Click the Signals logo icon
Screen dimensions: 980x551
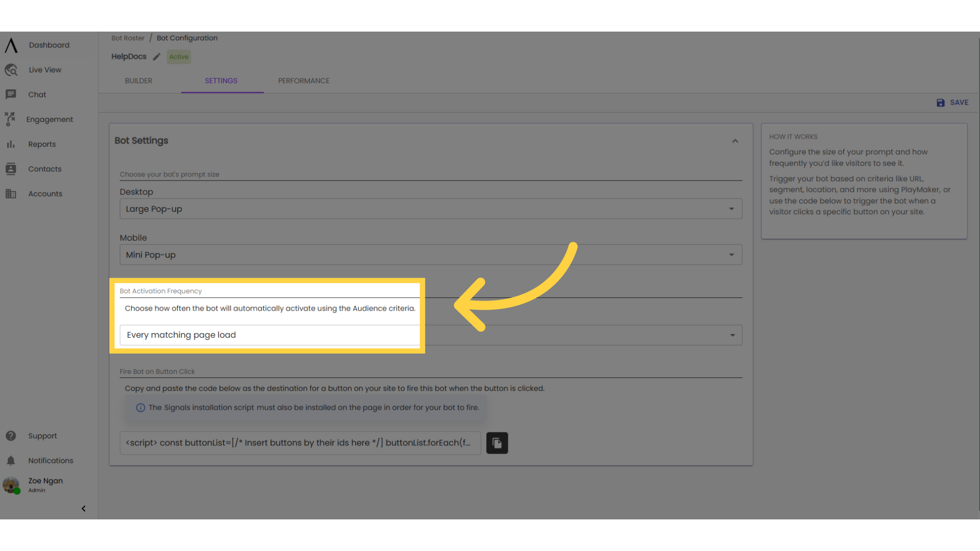coord(11,45)
